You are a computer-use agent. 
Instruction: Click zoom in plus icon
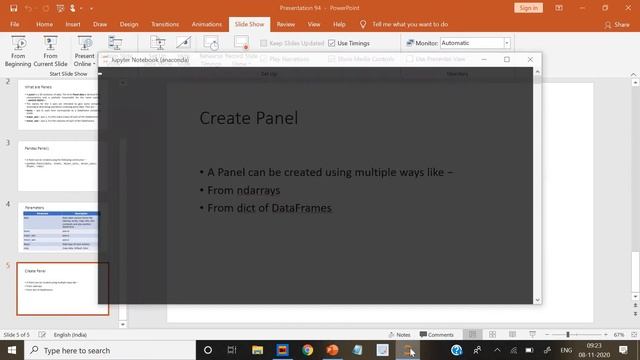(606, 335)
